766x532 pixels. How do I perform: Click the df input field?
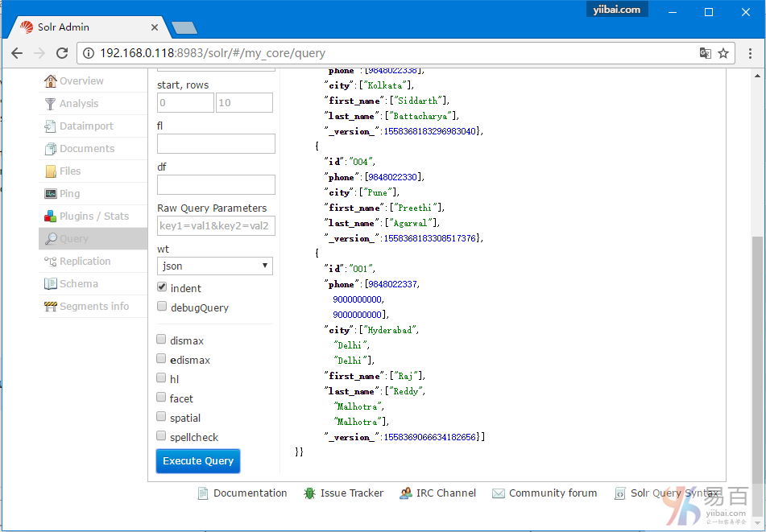(x=216, y=185)
